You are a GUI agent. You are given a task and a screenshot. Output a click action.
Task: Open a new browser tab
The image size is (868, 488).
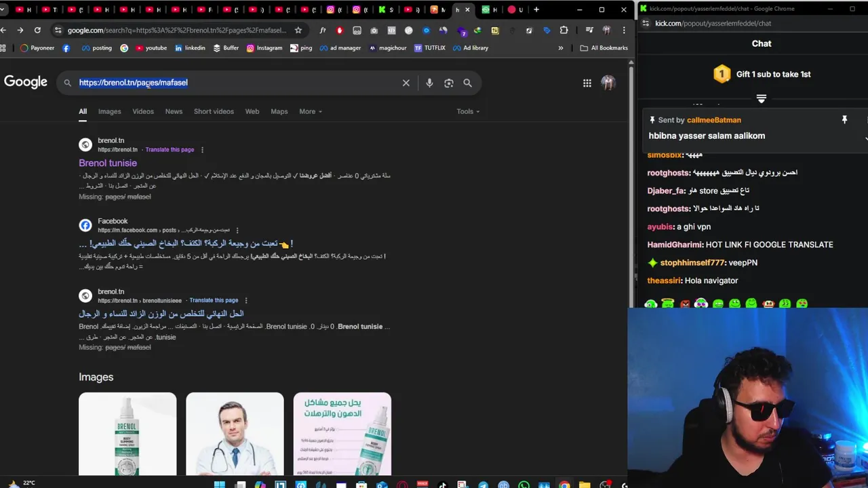[x=536, y=9]
